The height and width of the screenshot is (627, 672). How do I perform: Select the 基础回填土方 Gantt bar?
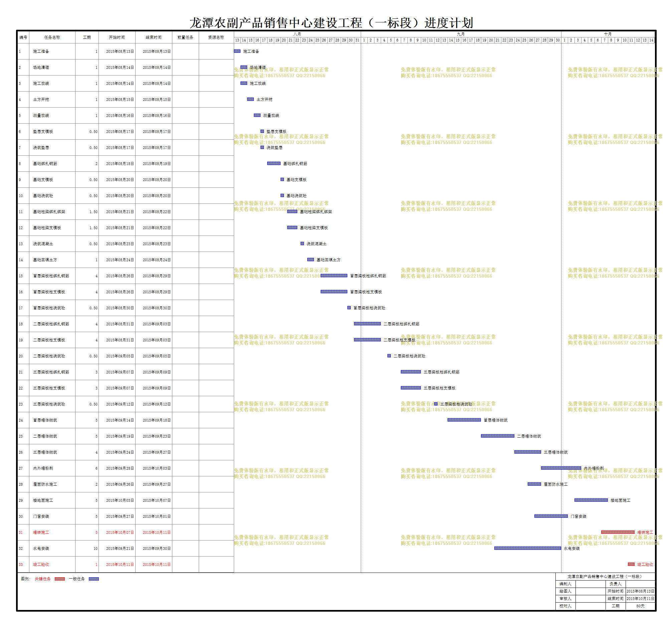[x=311, y=260]
